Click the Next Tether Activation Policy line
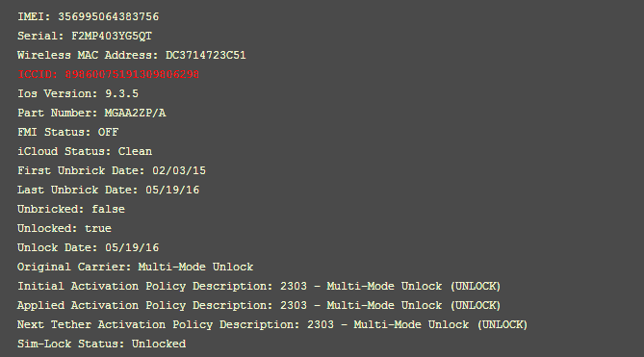This screenshot has height=357, width=644. 272,325
